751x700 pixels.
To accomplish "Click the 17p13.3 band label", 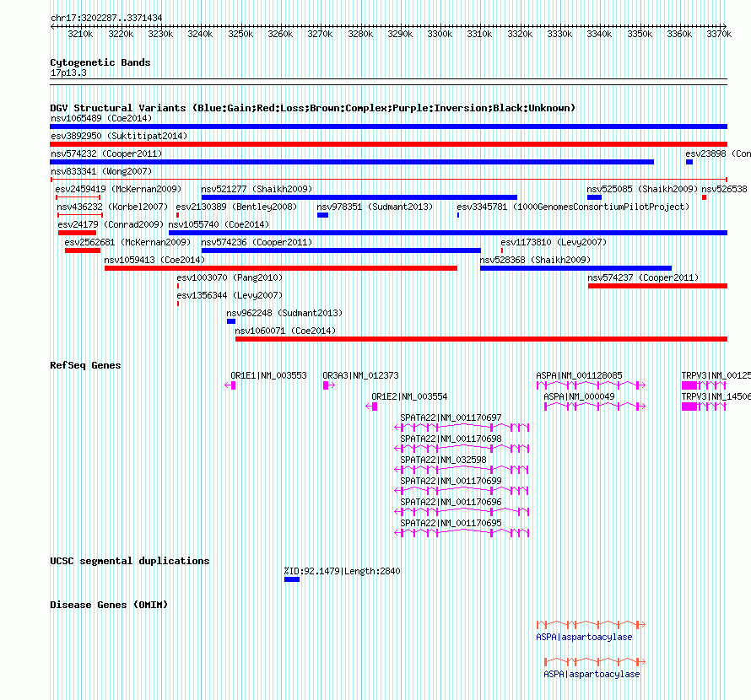I will click(68, 73).
